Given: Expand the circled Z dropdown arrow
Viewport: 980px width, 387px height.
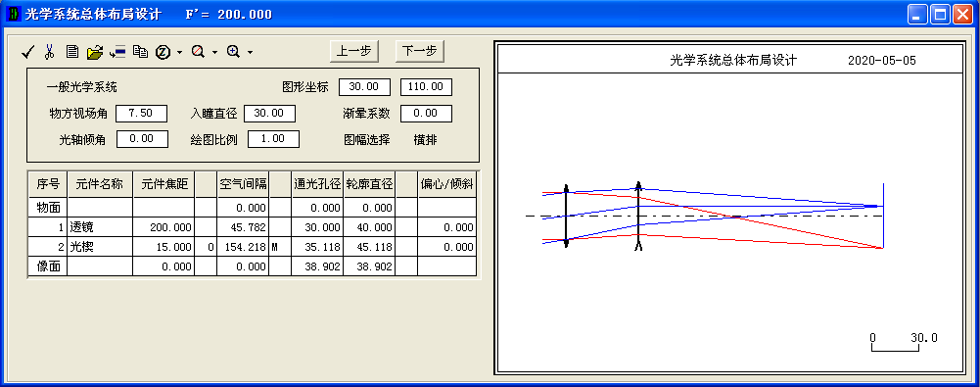Looking at the screenshot, I should pyautogui.click(x=179, y=53).
